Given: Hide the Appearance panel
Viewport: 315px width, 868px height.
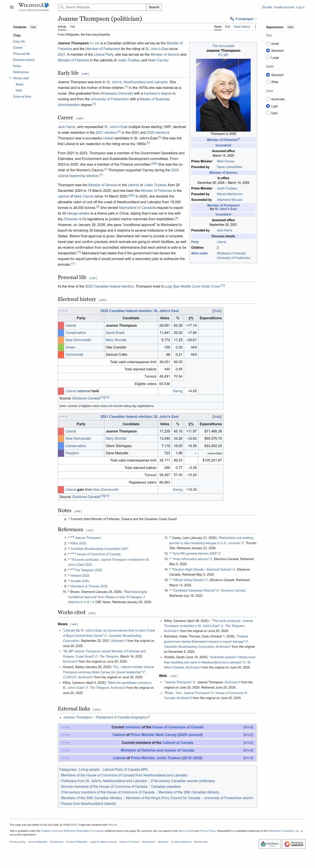Looking at the screenshot, I should point(290,27).
